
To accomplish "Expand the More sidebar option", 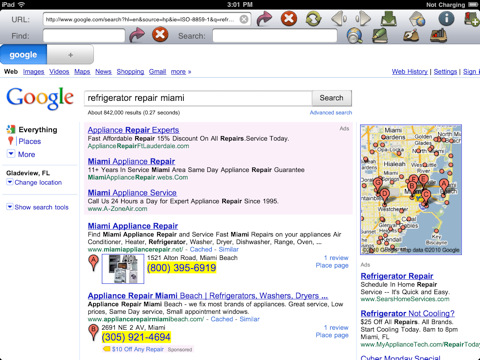I will pos(21,154).
